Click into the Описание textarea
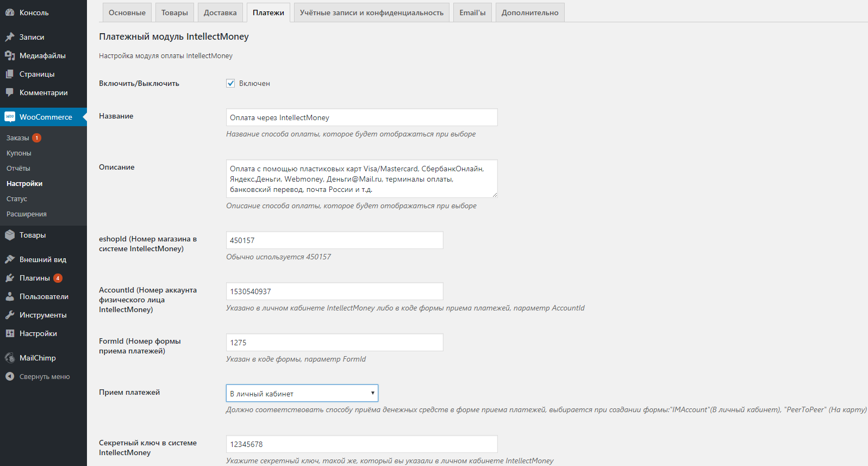Screen dimensions: 868x466 point(361,179)
